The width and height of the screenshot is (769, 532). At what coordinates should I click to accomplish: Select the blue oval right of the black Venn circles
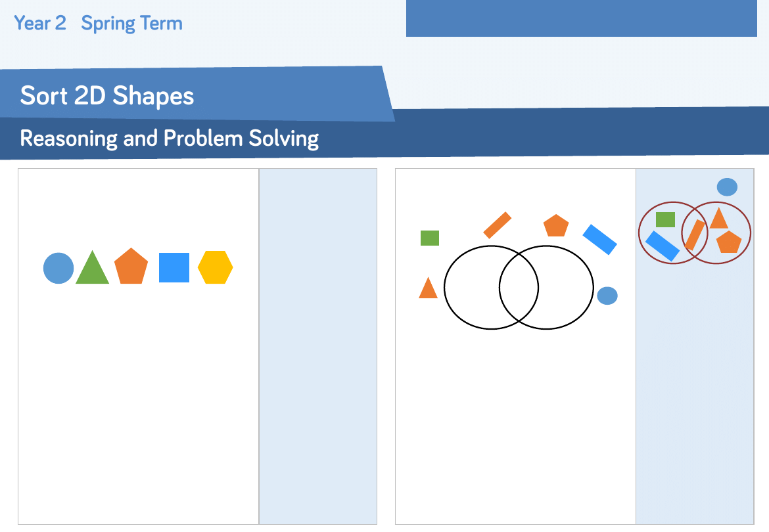pyautogui.click(x=607, y=296)
